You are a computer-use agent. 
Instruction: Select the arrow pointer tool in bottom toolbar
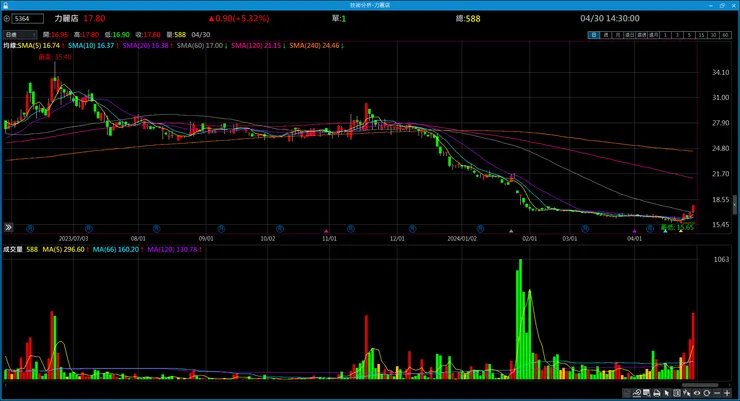[x=667, y=393]
